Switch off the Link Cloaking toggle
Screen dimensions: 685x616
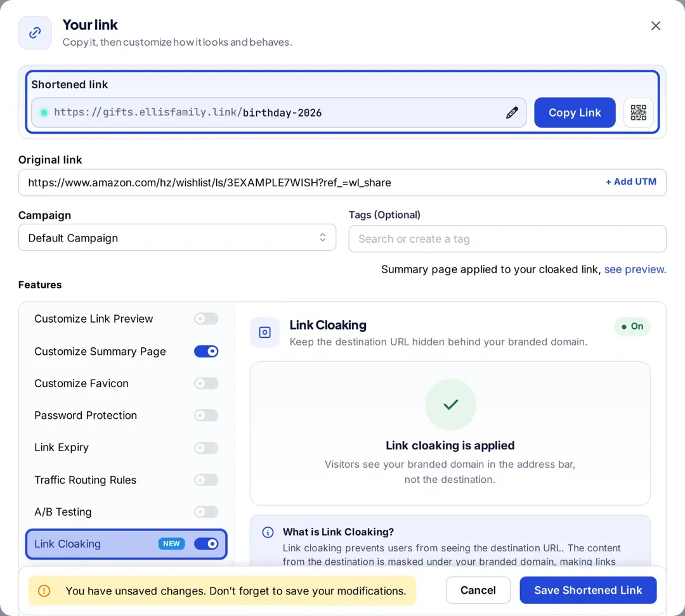tap(206, 544)
